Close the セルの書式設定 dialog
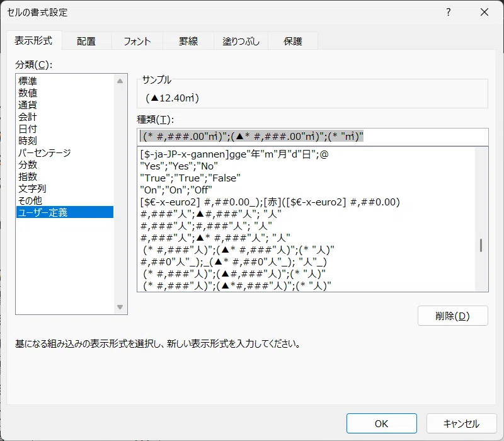 (x=484, y=13)
